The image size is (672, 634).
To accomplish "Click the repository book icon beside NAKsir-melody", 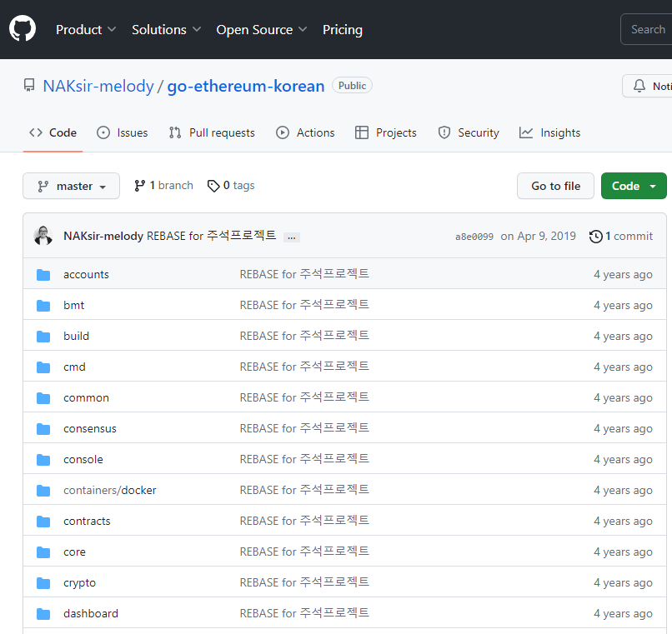I will 29,85.
